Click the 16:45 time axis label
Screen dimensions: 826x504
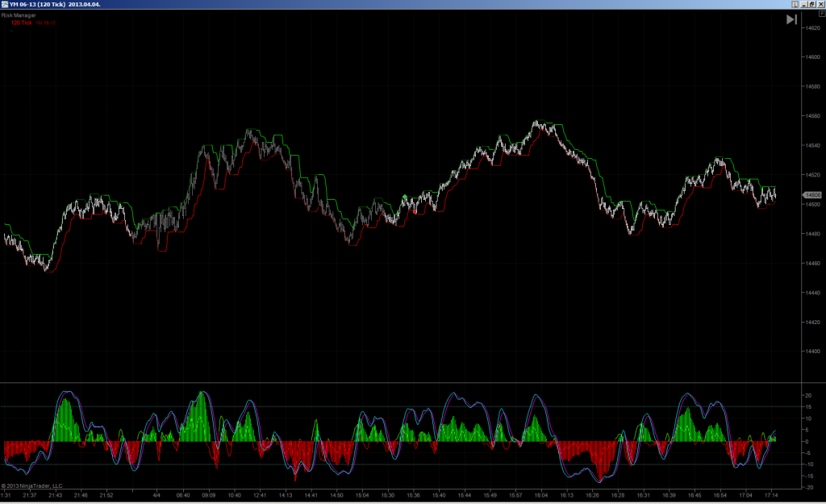695,495
